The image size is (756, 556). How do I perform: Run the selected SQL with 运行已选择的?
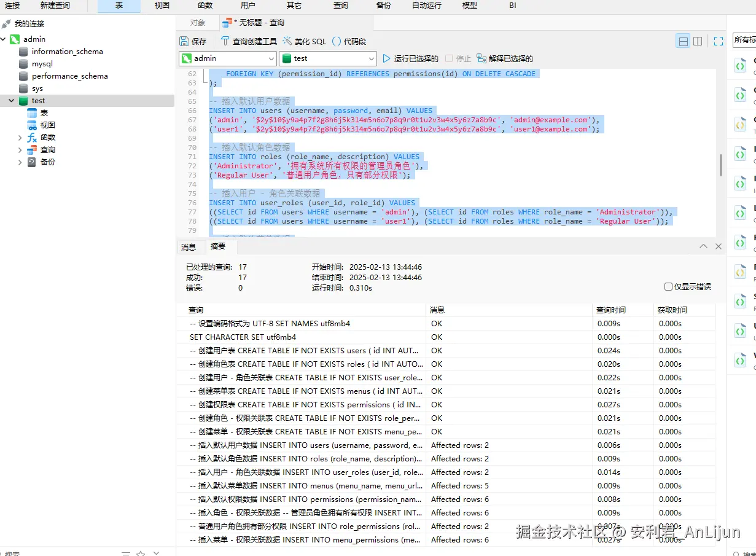coord(410,58)
